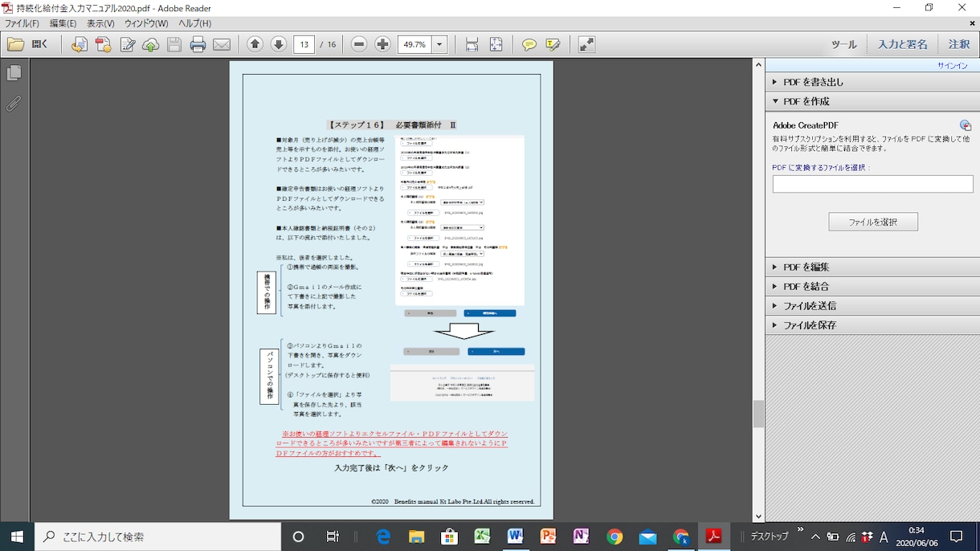The height and width of the screenshot is (551, 980).
Task: Open the 入力と署名 pane
Action: click(x=902, y=45)
